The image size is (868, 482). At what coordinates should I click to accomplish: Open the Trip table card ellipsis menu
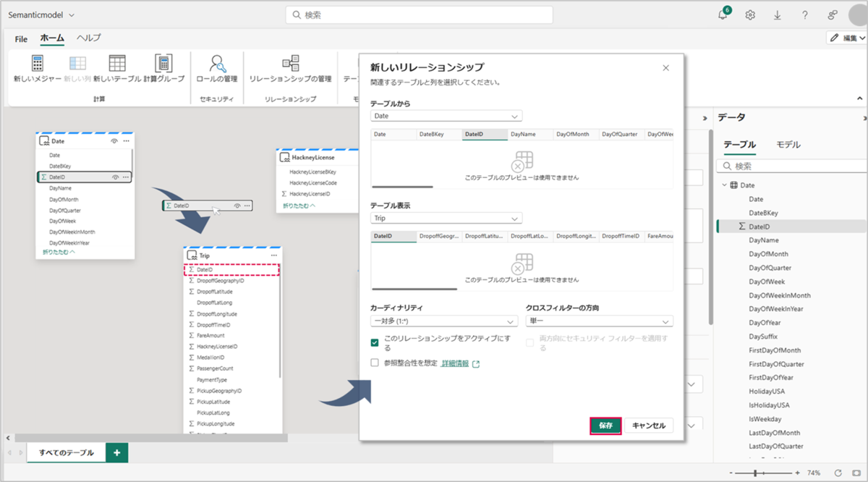click(273, 255)
